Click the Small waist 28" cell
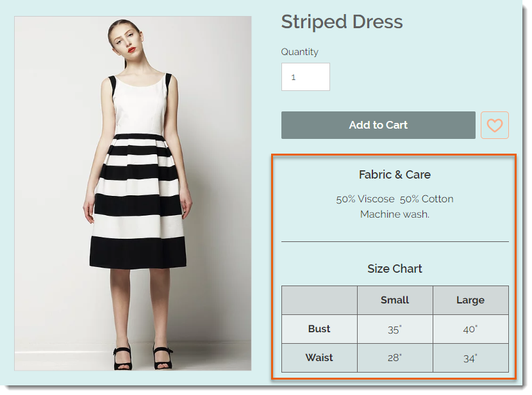The width and height of the screenshot is (532, 395). pos(395,358)
